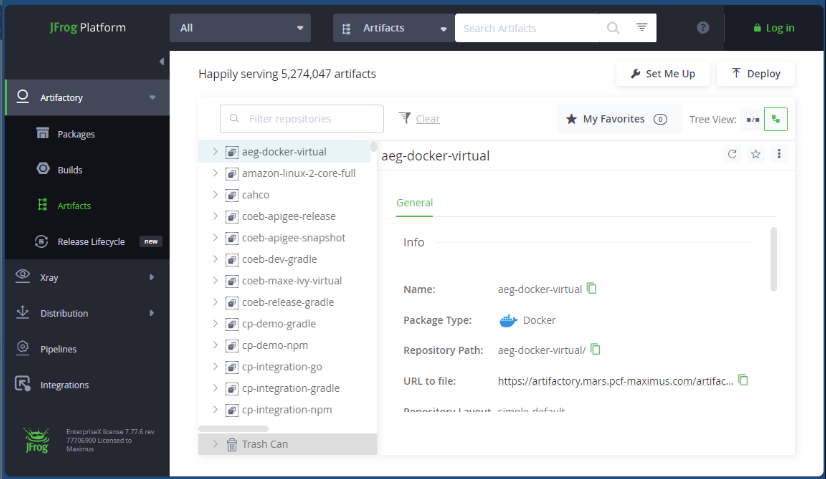Click the Docker package type icon
826x479 pixels.
point(508,320)
